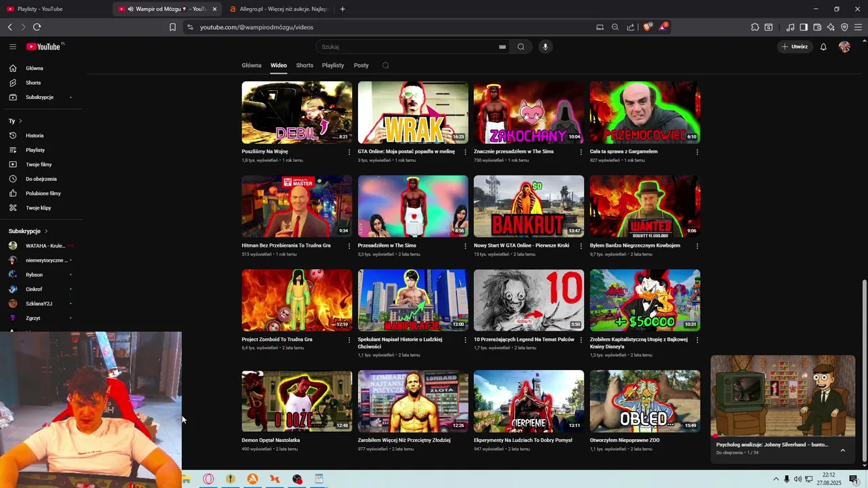The height and width of the screenshot is (488, 868).
Task: Switch to Allegro.pl browser tab
Action: click(279, 9)
